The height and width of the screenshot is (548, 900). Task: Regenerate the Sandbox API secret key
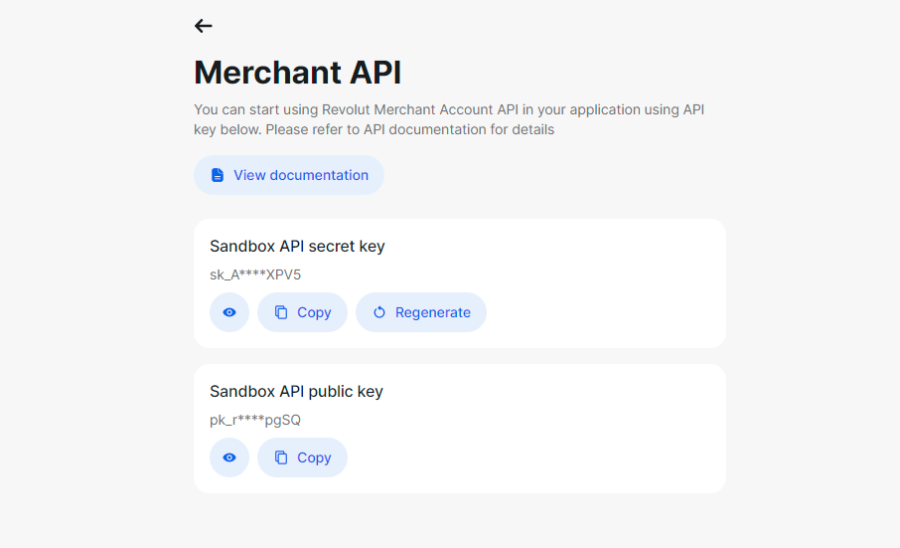click(x=421, y=312)
